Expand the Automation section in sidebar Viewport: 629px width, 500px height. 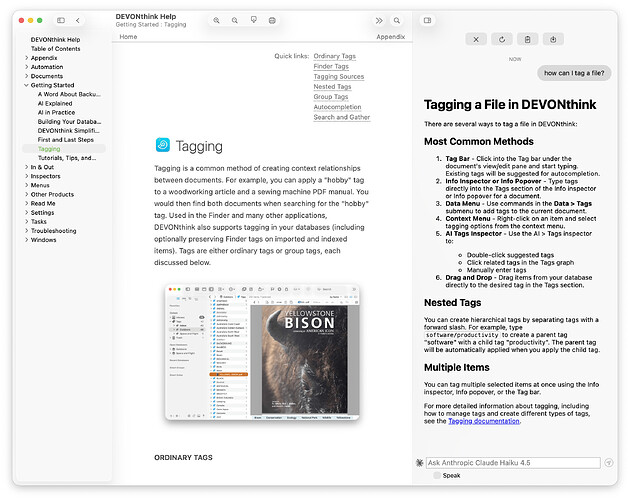coord(26,67)
